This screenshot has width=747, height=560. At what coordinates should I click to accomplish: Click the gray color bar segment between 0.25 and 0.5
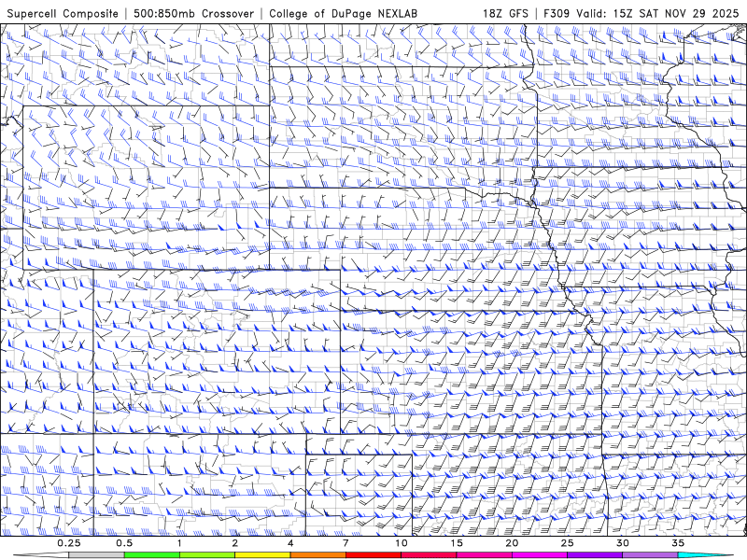click(x=96, y=555)
